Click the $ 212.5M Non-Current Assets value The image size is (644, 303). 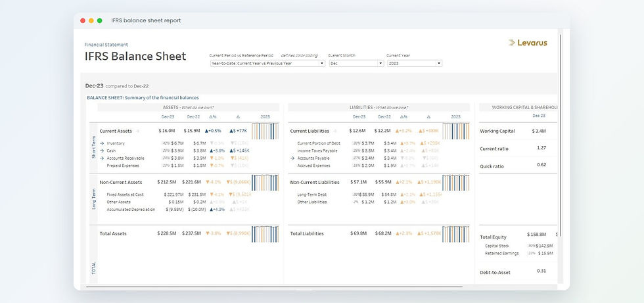coord(166,182)
